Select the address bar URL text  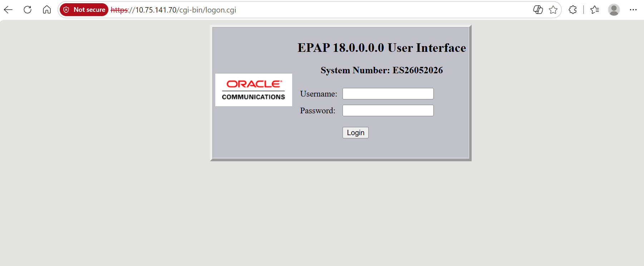pos(173,10)
